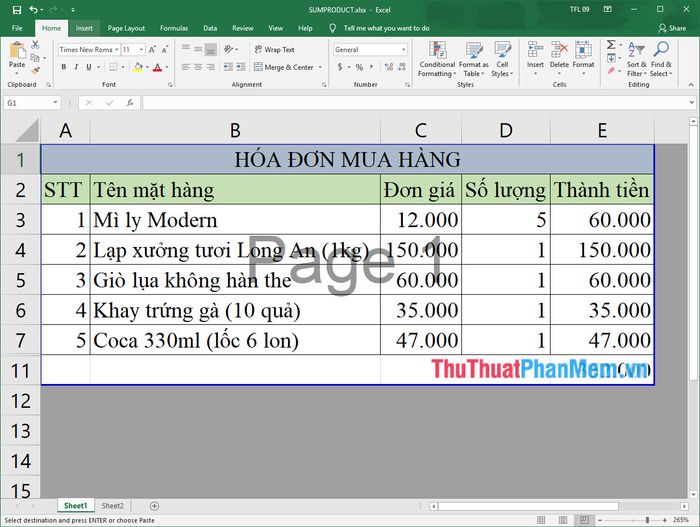Screen dimensions: 700x527
Task: Switch to Normal view in status bar
Action: click(541, 520)
